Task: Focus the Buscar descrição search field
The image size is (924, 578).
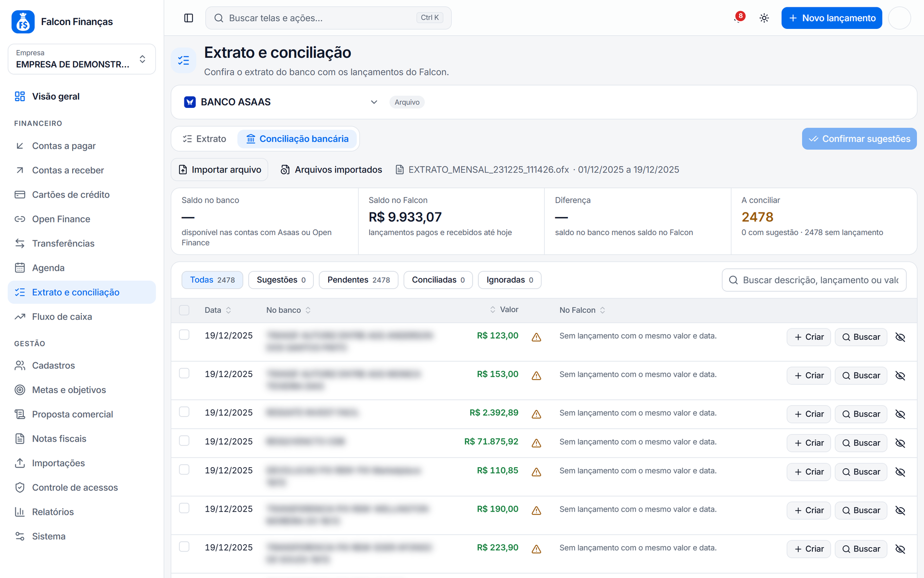Action: pos(814,280)
